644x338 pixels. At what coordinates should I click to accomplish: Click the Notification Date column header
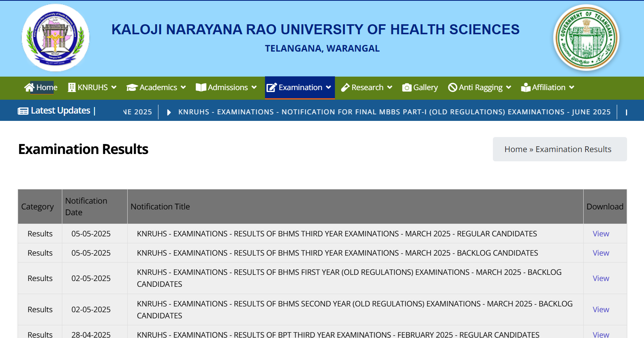[86, 206]
